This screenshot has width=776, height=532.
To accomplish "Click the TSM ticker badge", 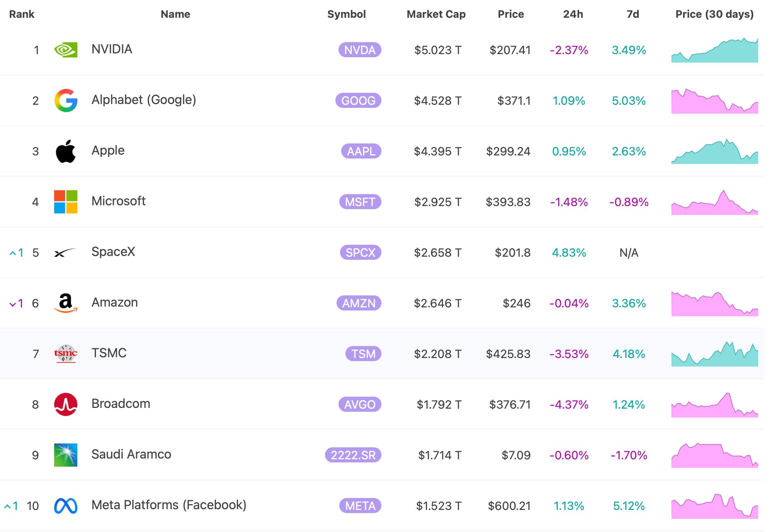I will point(363,354).
